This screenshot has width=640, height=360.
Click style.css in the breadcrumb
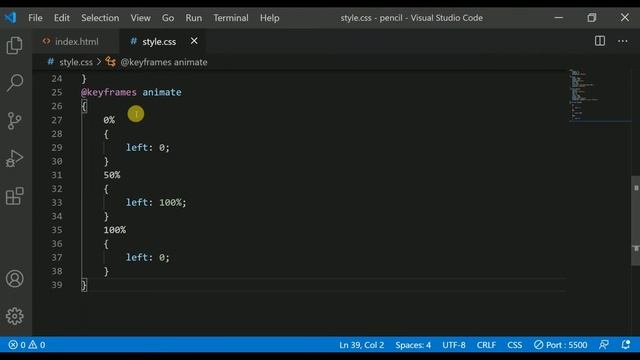[76, 62]
